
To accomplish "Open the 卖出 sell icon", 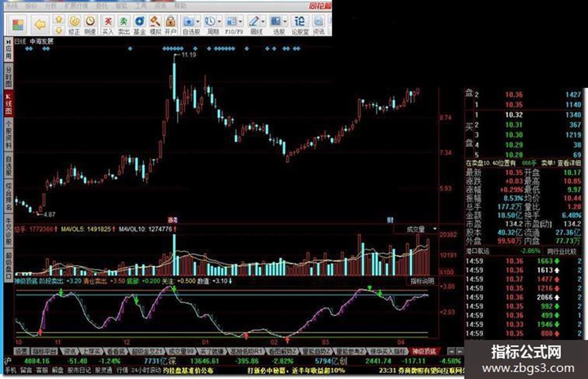I will pos(123,25).
